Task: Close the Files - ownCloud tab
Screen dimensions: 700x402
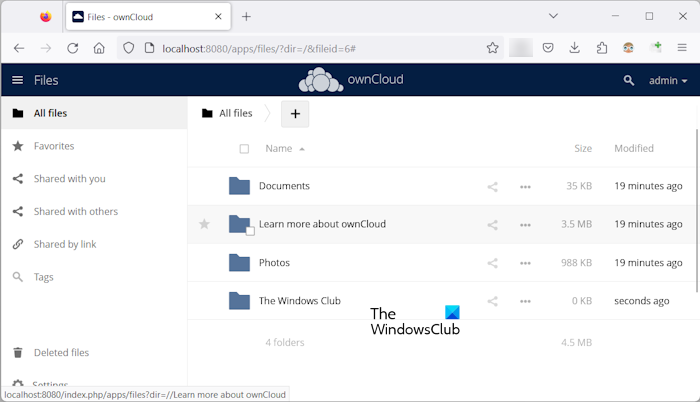Action: [218, 17]
